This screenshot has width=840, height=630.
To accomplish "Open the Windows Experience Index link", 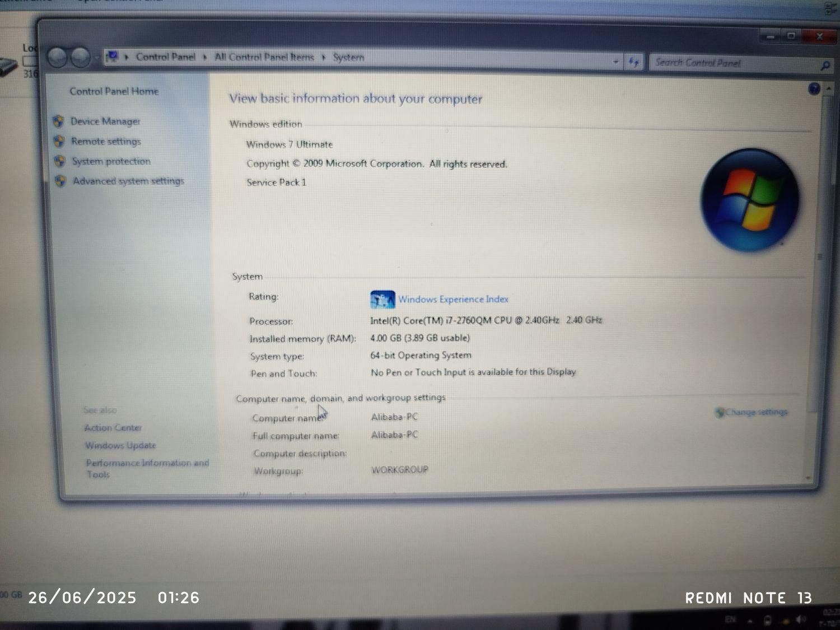I will [x=453, y=299].
